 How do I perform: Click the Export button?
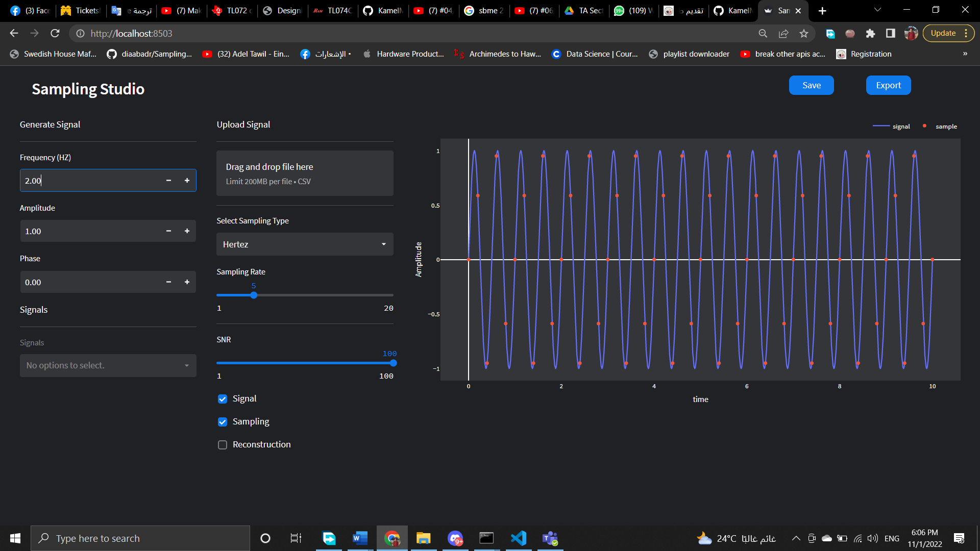[x=888, y=85]
